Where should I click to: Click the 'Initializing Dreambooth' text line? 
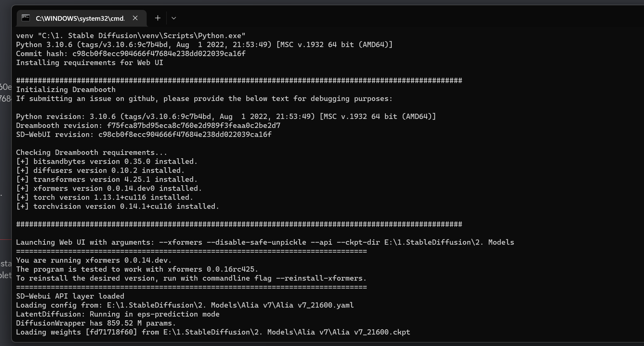[x=66, y=90]
